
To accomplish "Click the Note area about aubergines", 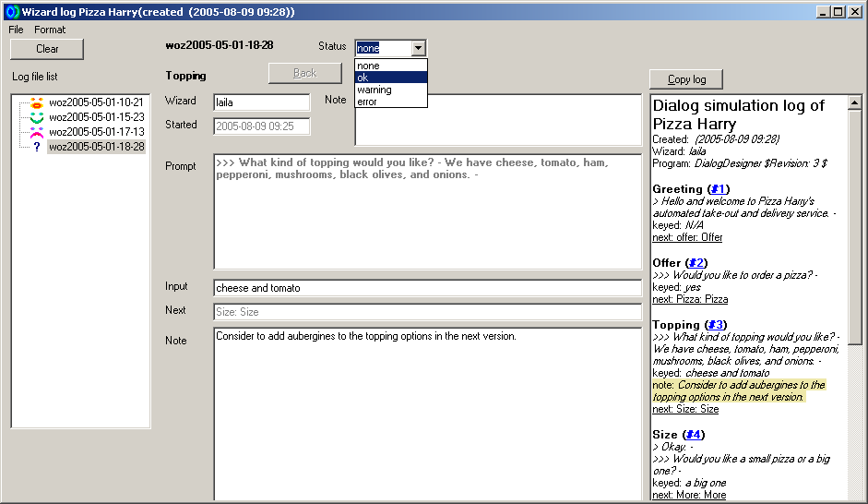I will (x=427, y=414).
